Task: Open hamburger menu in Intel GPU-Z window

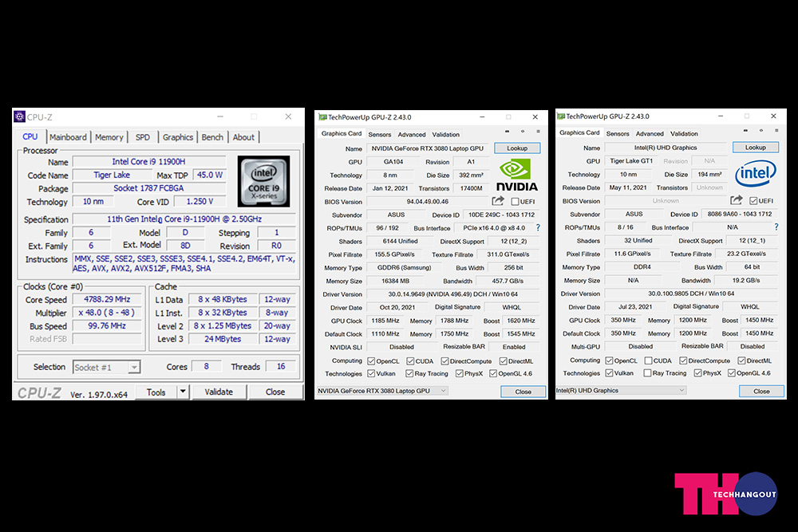Action: pos(776,131)
